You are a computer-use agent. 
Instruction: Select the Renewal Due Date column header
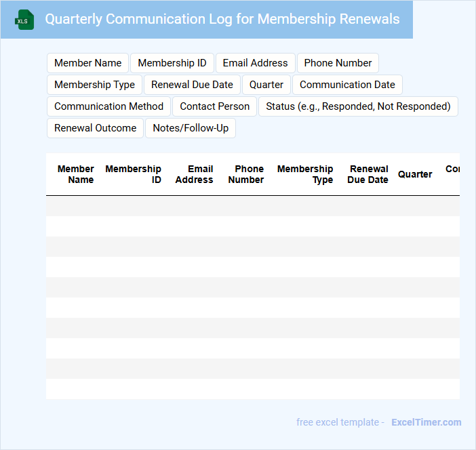[x=368, y=174]
